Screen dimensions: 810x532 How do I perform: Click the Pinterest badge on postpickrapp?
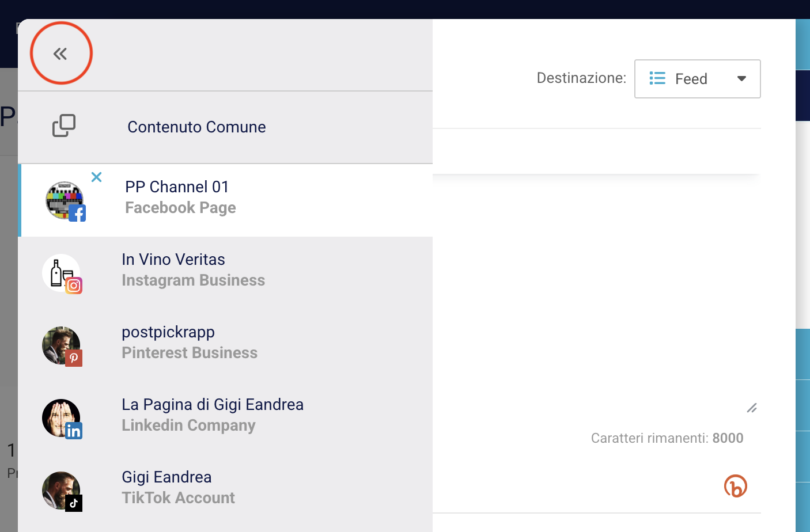(x=74, y=358)
